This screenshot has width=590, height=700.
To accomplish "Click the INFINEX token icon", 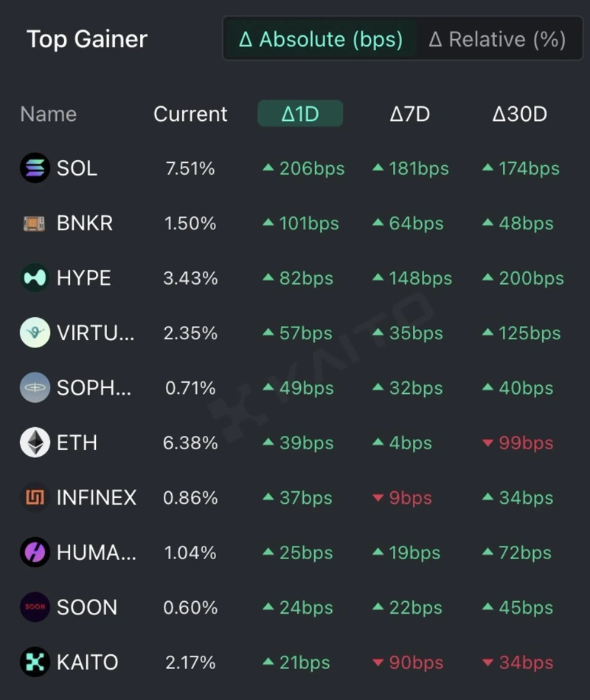I will tap(35, 498).
